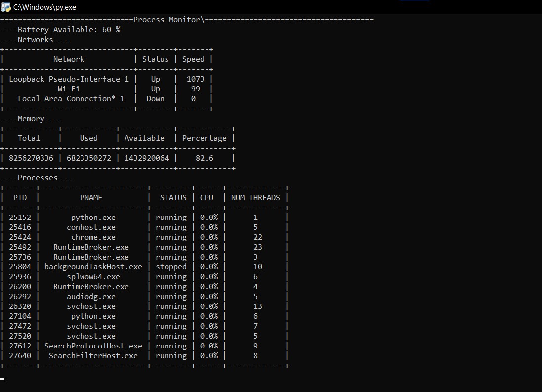Click the PID column header
The height and width of the screenshot is (392, 542).
tap(20, 197)
